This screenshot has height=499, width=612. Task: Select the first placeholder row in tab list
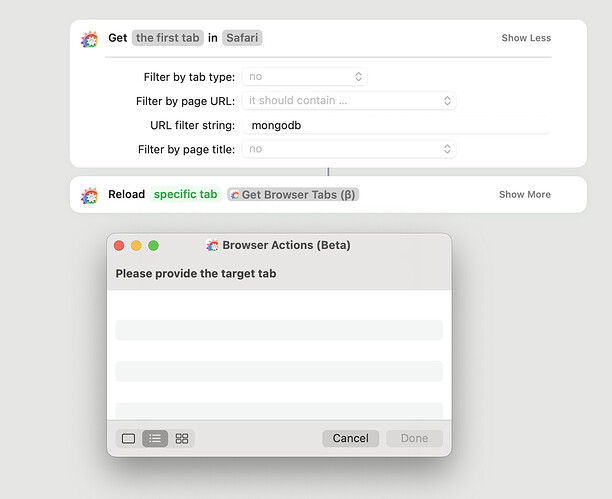[x=279, y=330]
